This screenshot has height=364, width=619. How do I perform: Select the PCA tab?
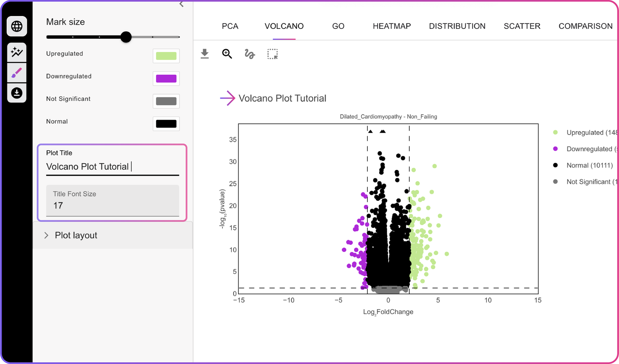coord(230,26)
